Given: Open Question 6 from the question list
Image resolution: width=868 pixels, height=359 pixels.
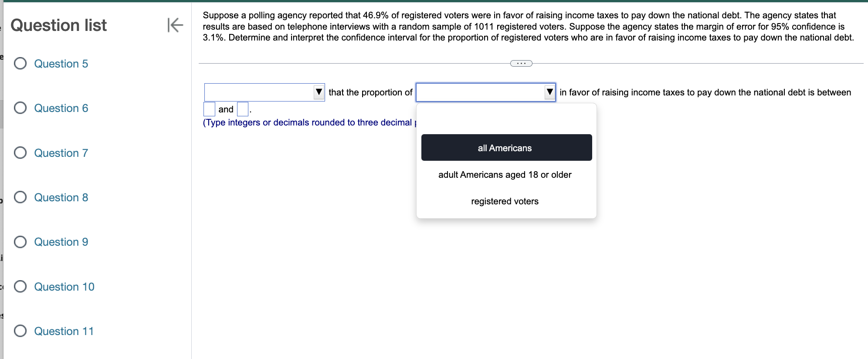Looking at the screenshot, I should [x=61, y=108].
